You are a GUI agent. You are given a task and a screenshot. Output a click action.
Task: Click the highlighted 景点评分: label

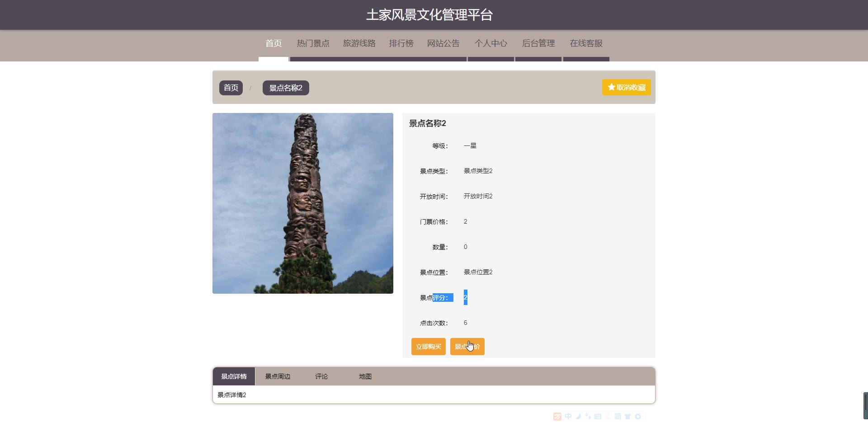point(437,298)
